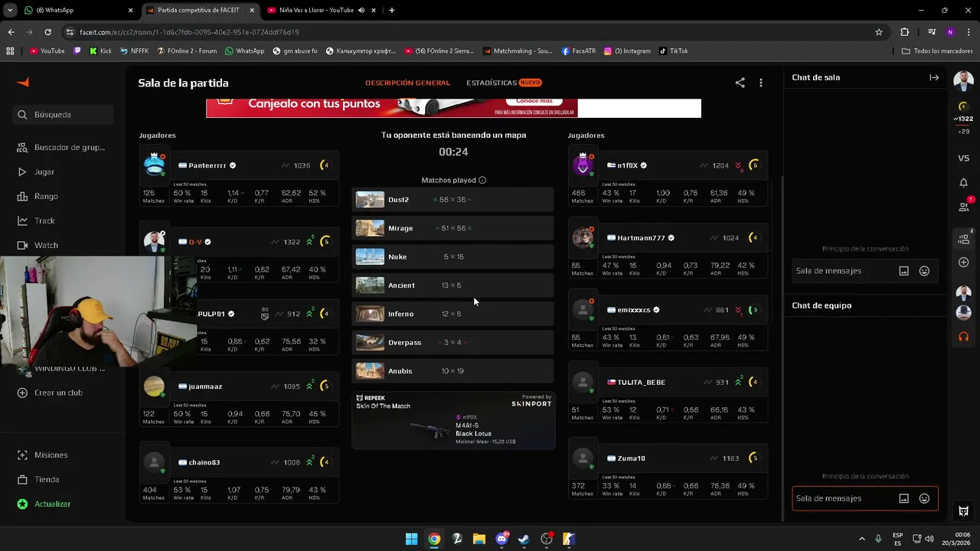
Task: Open the browser tab search dropdown
Action: pos(10,10)
